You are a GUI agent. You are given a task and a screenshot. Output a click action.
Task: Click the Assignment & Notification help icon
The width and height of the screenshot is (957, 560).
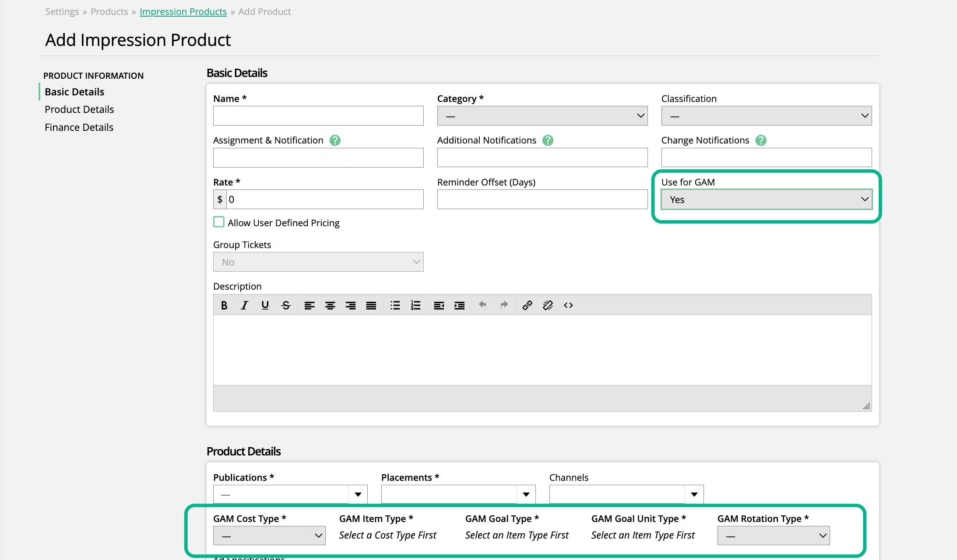pos(335,140)
